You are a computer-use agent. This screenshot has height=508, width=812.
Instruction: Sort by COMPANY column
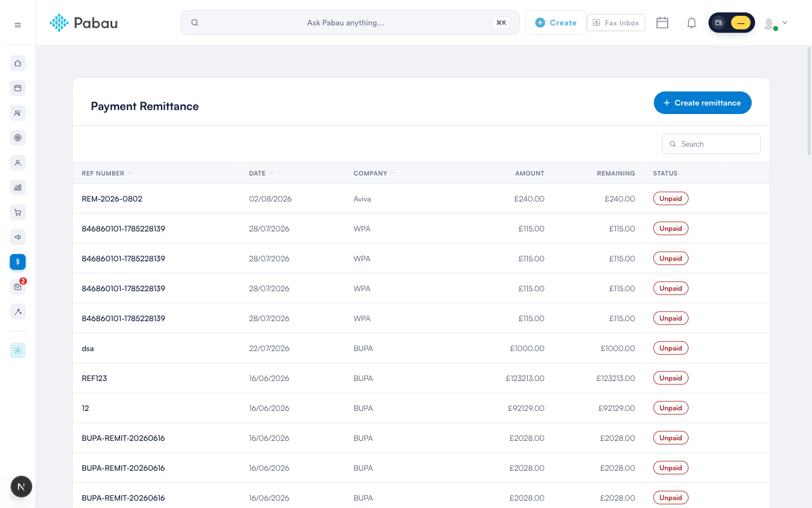374,173
